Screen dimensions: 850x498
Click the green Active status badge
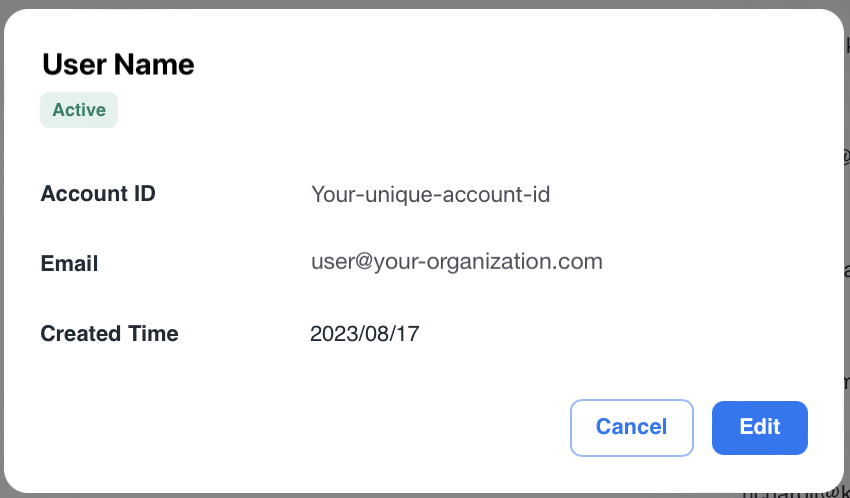tap(79, 110)
